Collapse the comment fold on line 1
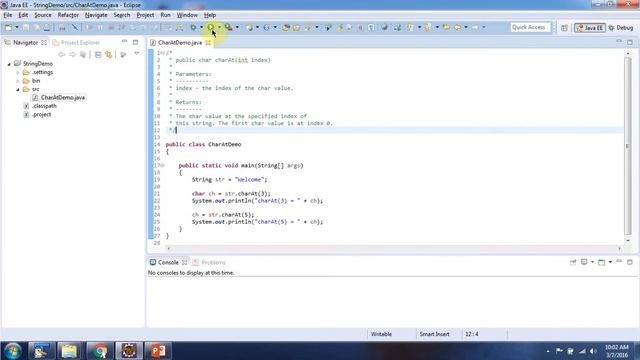The image size is (640, 360). [x=162, y=53]
